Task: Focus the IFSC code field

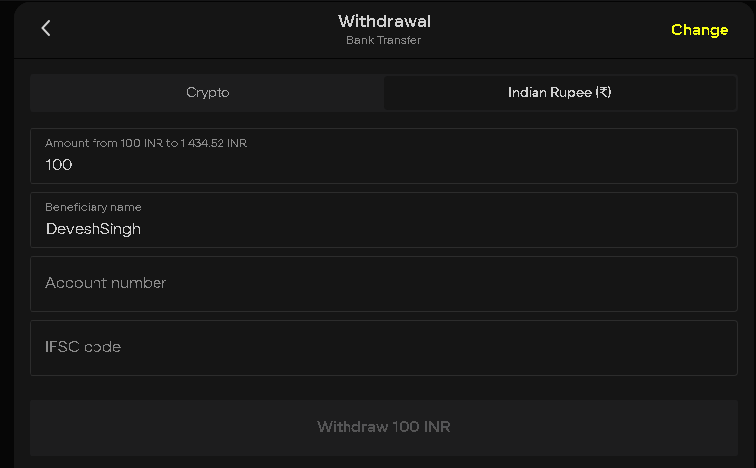Action: (383, 348)
